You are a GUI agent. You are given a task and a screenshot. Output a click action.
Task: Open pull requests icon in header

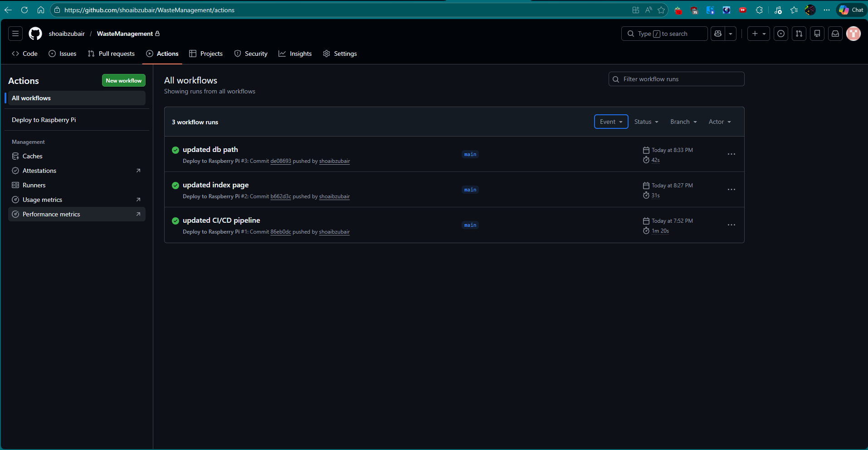[799, 34]
